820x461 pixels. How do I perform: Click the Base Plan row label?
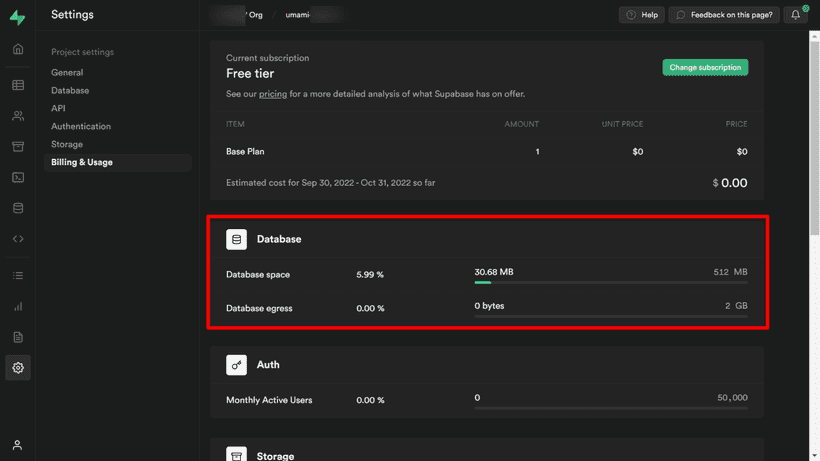pyautogui.click(x=245, y=152)
